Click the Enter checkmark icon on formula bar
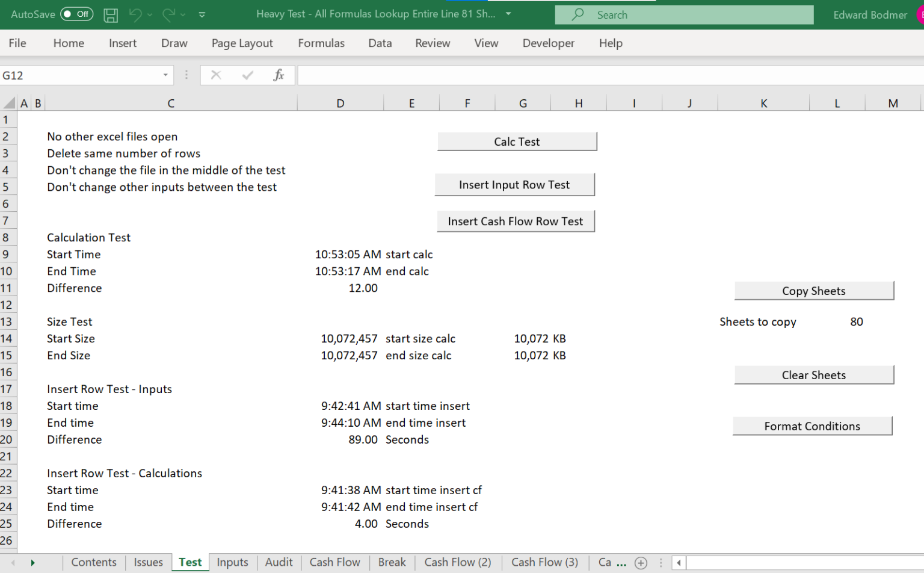The width and height of the screenshot is (924, 573). click(x=247, y=75)
